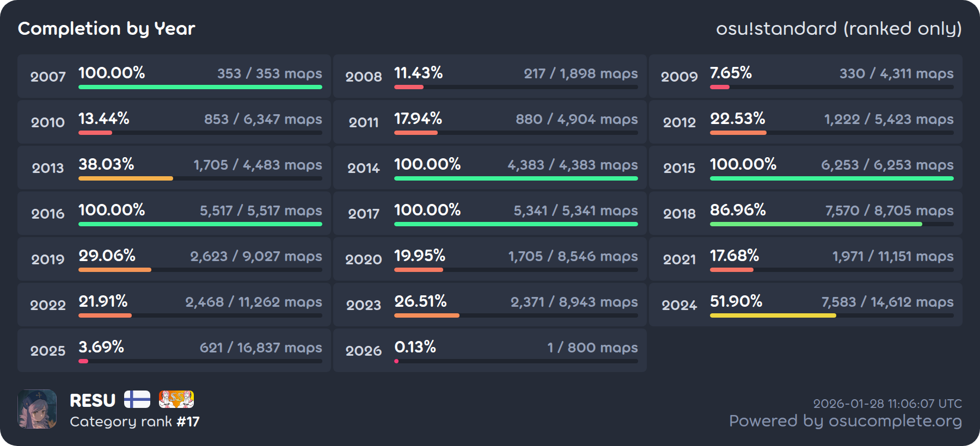Click the Completion by Year heading
Viewport: 980px width, 446px height.
[x=106, y=28]
